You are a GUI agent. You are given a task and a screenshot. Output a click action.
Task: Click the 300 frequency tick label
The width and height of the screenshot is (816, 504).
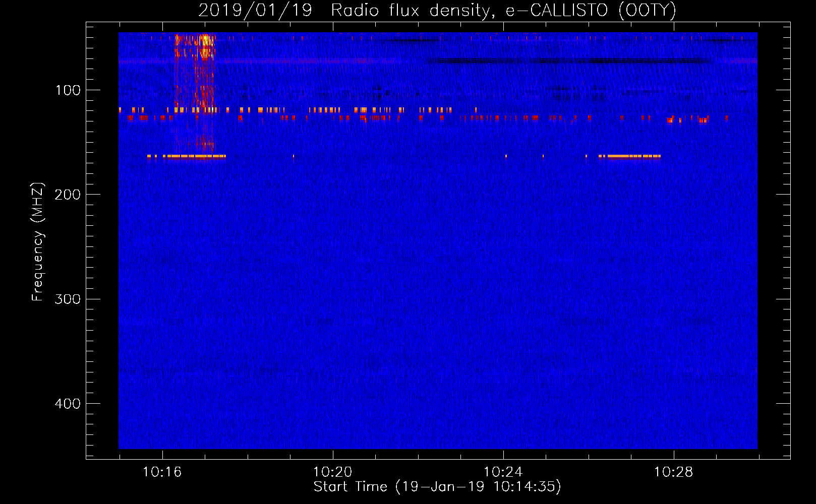(68, 299)
